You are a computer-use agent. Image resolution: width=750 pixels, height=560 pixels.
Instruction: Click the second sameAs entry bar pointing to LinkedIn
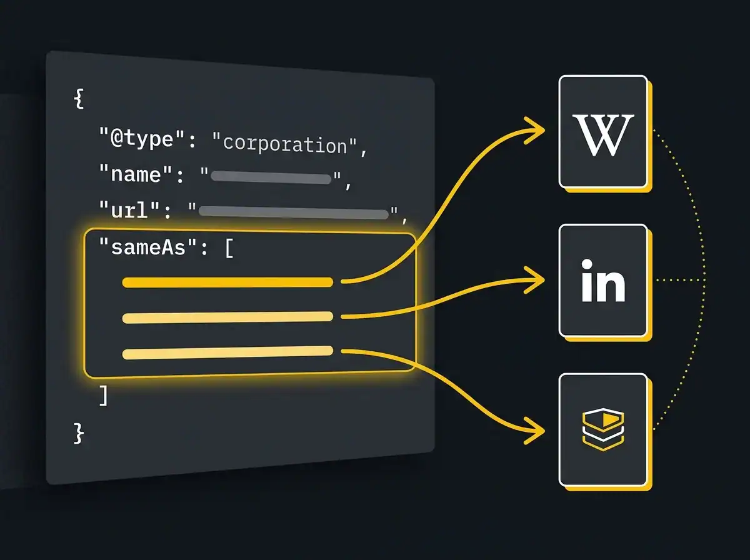click(227, 317)
